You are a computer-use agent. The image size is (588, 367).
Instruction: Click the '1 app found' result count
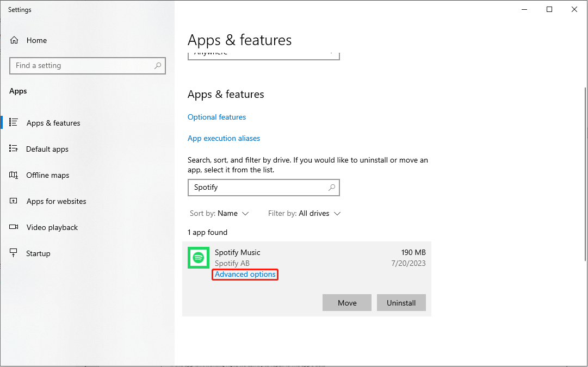point(207,232)
